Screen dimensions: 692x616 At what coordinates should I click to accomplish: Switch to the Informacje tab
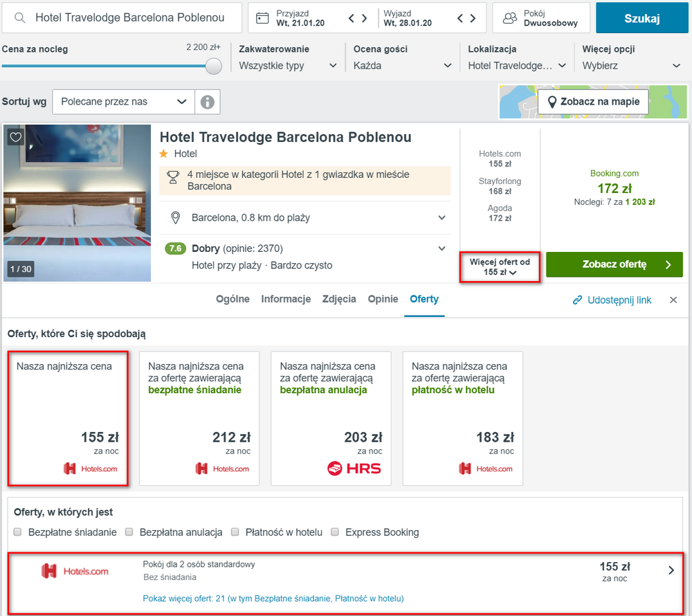coord(286,299)
